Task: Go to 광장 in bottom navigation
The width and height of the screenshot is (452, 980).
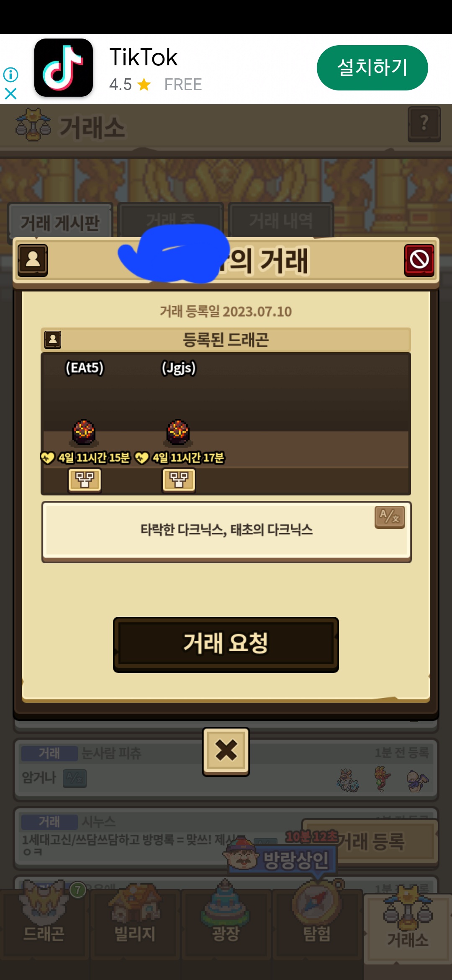Action: [x=226, y=917]
